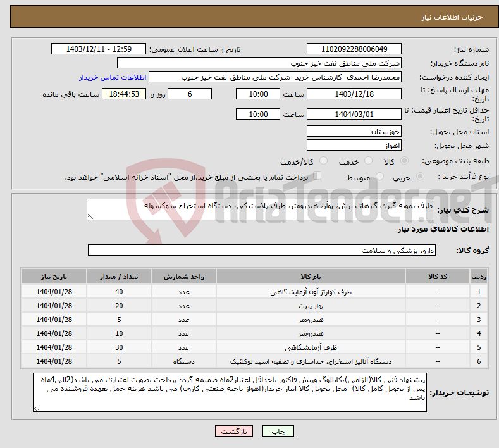Click the buyer organization name field

(x=259, y=63)
